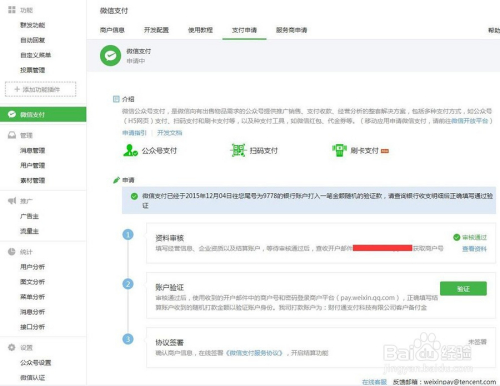Image resolution: width=500 pixels, height=386 pixels.
Task: Open the 服务商申请 tab
Action: (x=291, y=30)
